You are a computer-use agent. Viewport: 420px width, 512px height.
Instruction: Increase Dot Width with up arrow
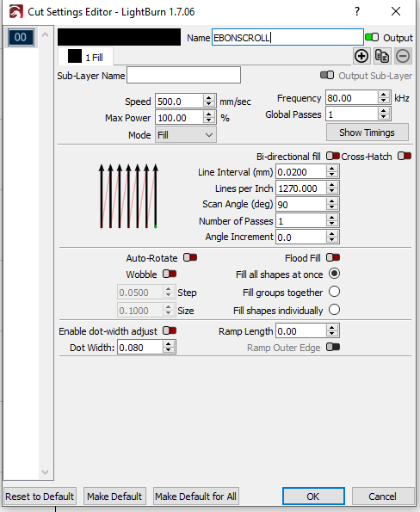168,344
